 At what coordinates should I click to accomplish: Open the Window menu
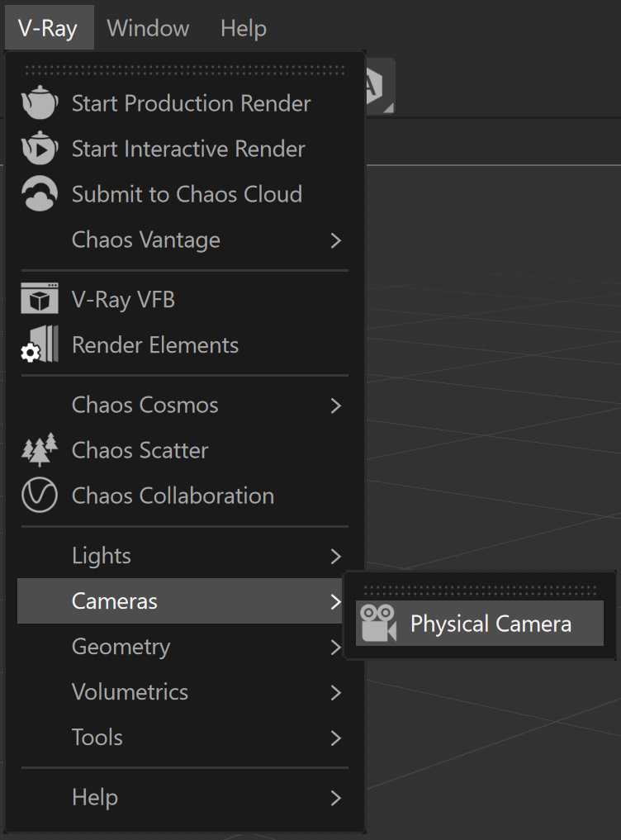click(x=148, y=28)
